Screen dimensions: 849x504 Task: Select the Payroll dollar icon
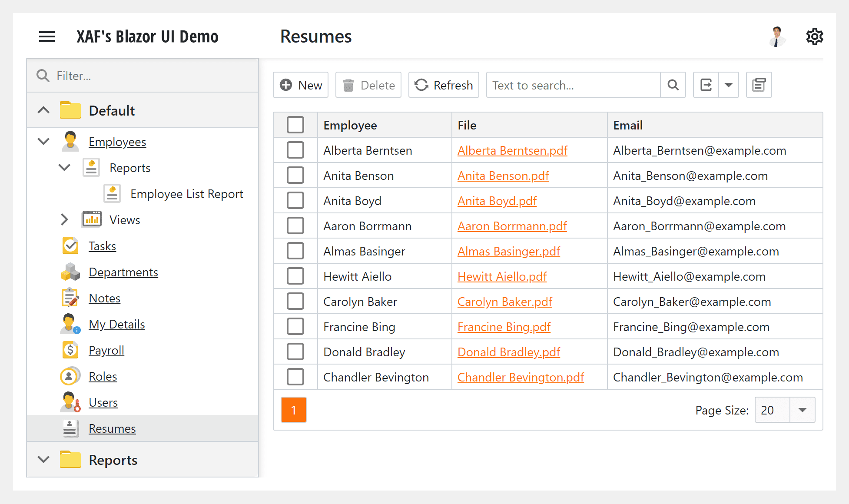point(70,350)
